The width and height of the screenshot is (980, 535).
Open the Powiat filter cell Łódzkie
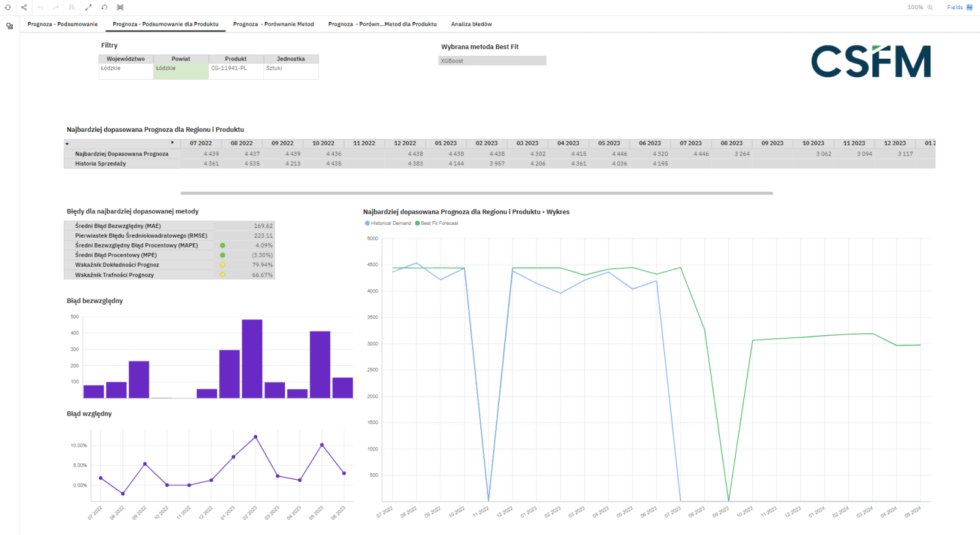pyautogui.click(x=181, y=69)
